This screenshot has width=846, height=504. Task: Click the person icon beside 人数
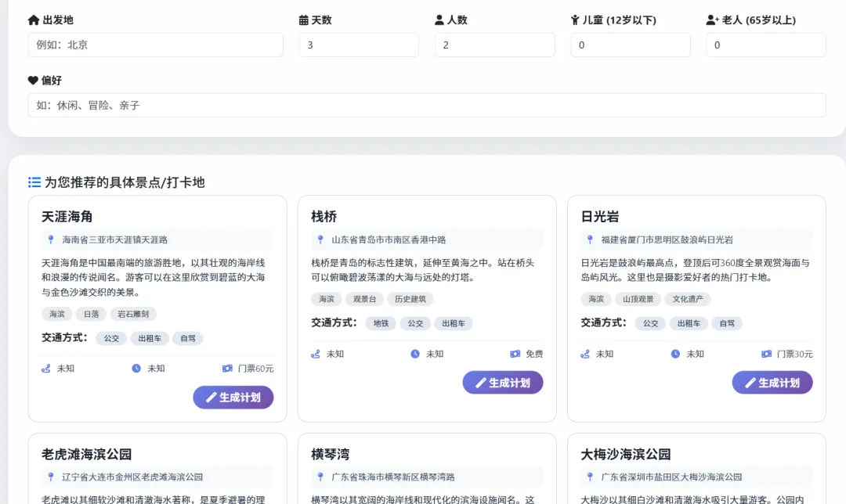tap(439, 20)
